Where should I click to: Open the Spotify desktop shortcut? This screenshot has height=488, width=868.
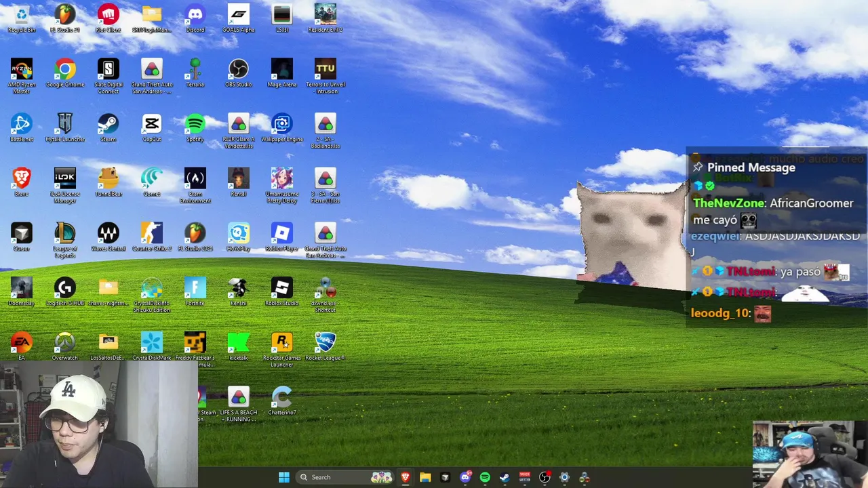[195, 128]
